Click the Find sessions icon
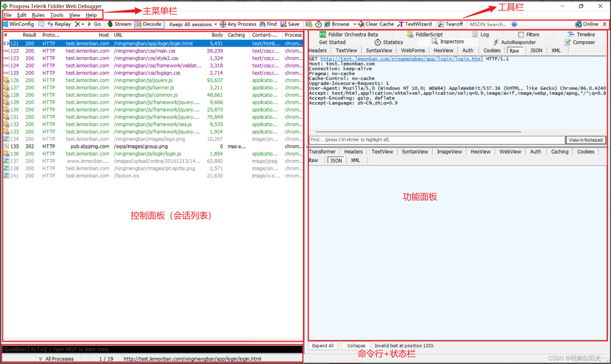Screen dimensions: 611x364 (x=268, y=24)
